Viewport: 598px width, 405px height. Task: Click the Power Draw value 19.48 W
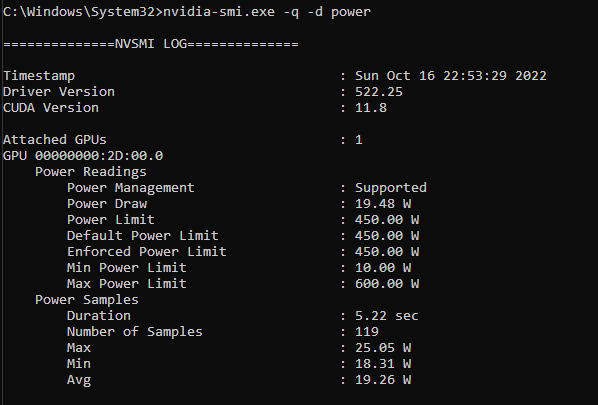point(383,204)
